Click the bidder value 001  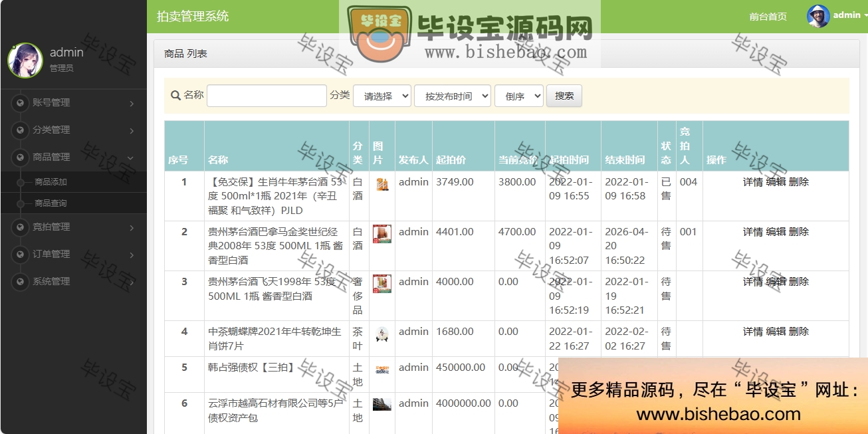point(689,232)
